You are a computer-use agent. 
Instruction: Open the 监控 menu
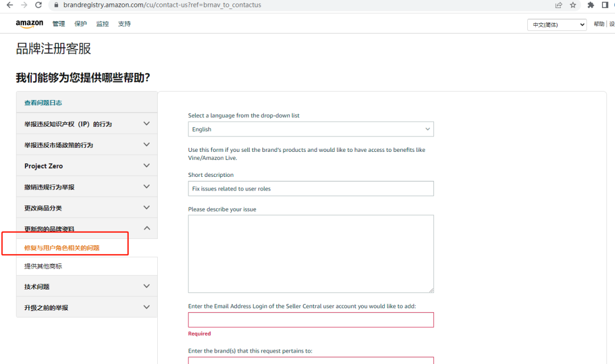(102, 24)
